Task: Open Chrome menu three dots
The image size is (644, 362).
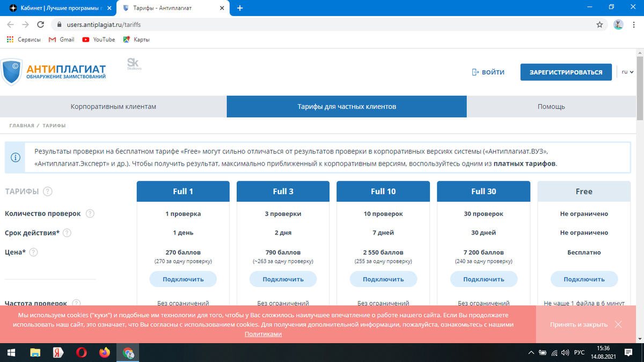Action: pyautogui.click(x=634, y=25)
